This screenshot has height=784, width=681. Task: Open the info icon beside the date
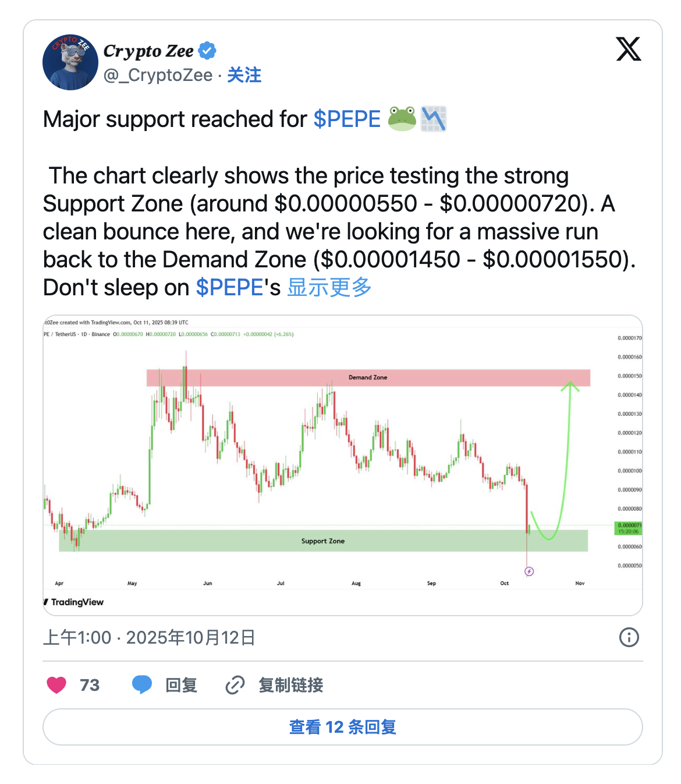(629, 637)
